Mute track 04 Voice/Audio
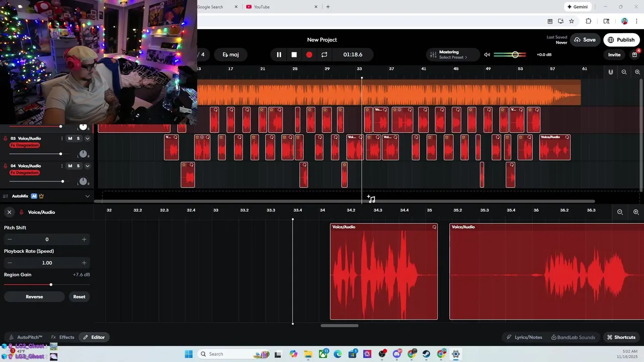The width and height of the screenshot is (644, 362). (x=70, y=166)
